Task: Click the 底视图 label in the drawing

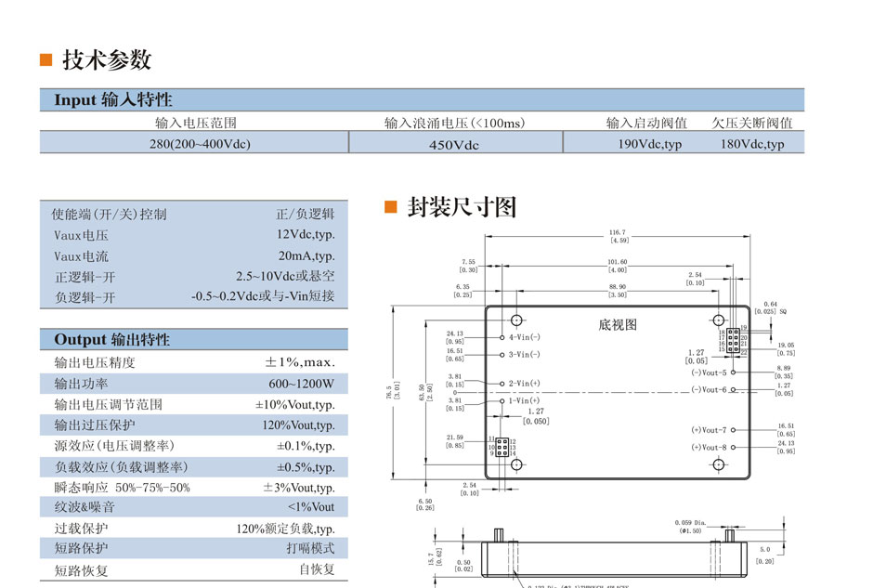Action: point(618,324)
